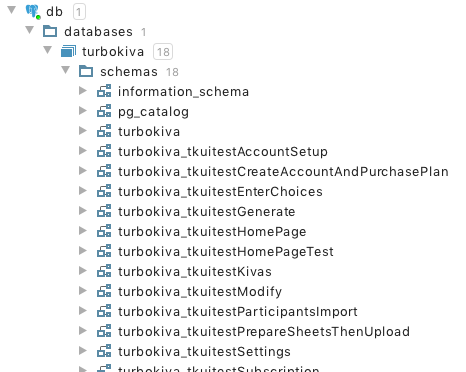Collapse the db data source node

point(12,10)
